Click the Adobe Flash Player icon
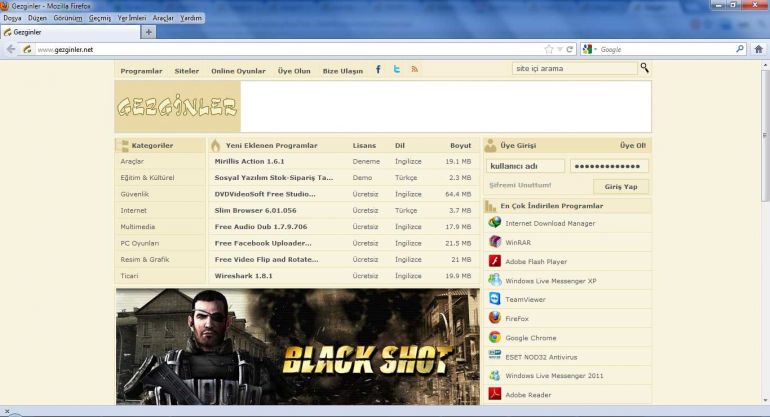This screenshot has height=417, width=770. tap(495, 261)
